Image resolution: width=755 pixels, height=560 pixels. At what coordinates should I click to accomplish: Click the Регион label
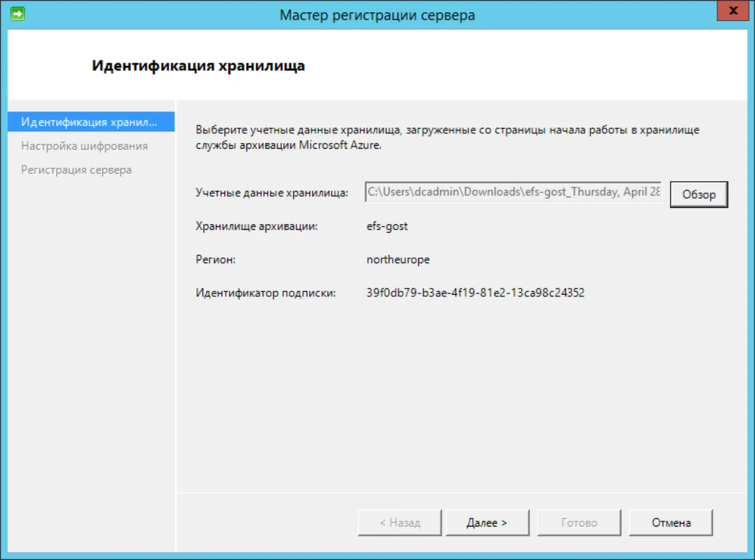(x=216, y=260)
